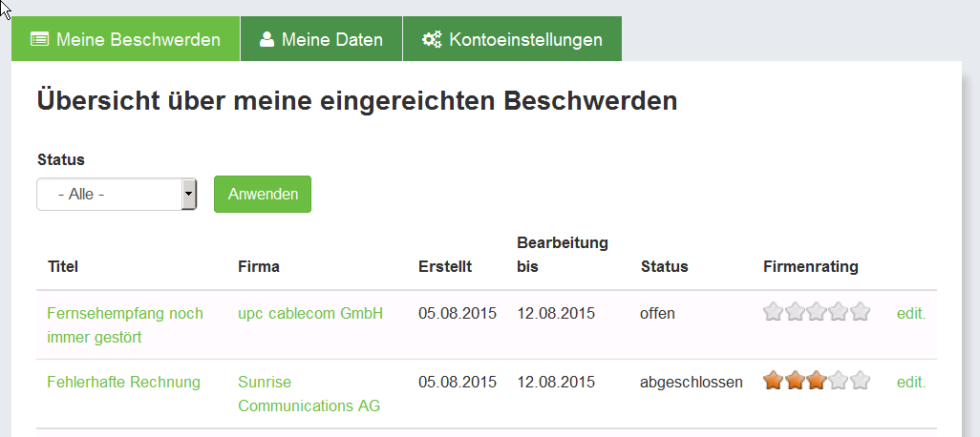Rate upc cablecom with three stars

coord(817,311)
